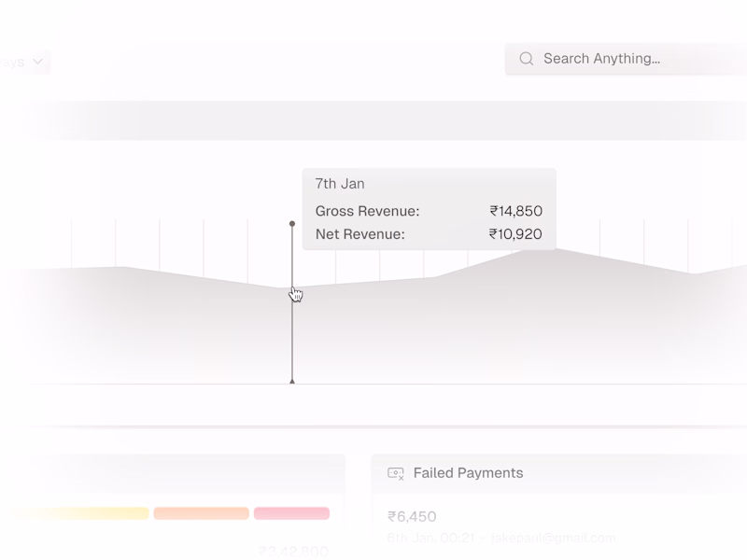The height and width of the screenshot is (560, 747).
Task: Click the 6th Jan 00:21 timestamp
Action: pos(430,538)
